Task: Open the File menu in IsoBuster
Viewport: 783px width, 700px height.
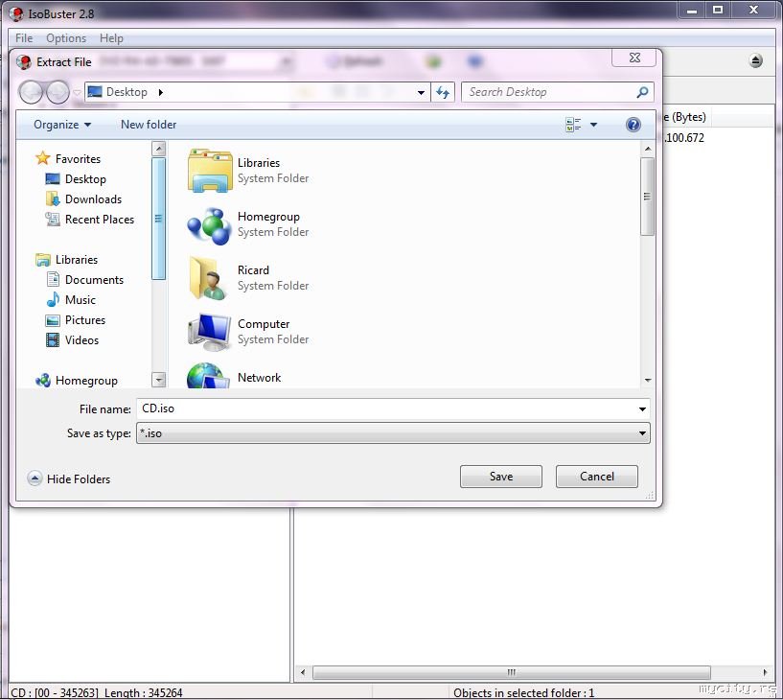Action: [24, 38]
